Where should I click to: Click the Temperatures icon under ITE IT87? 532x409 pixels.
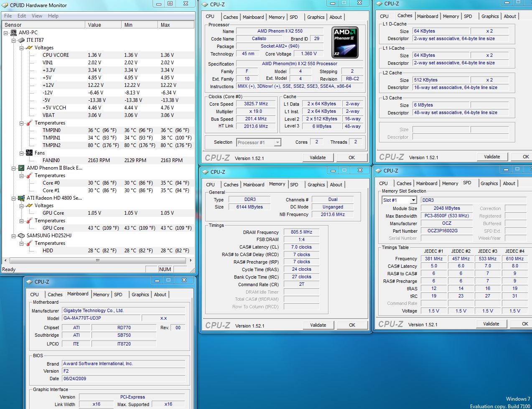pos(29,123)
